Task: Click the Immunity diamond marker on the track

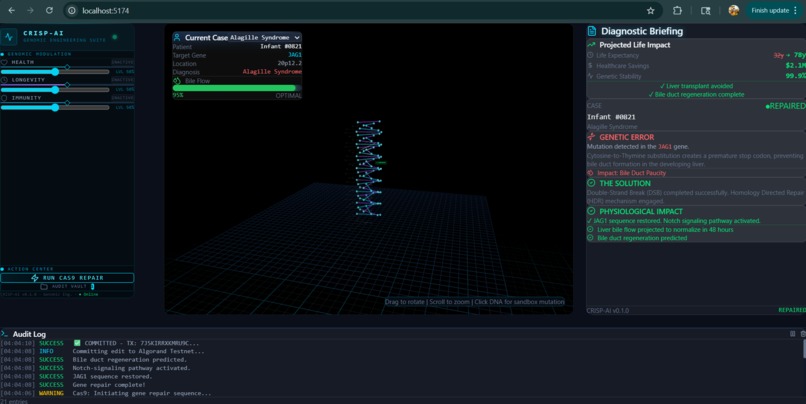Action: click(x=67, y=103)
